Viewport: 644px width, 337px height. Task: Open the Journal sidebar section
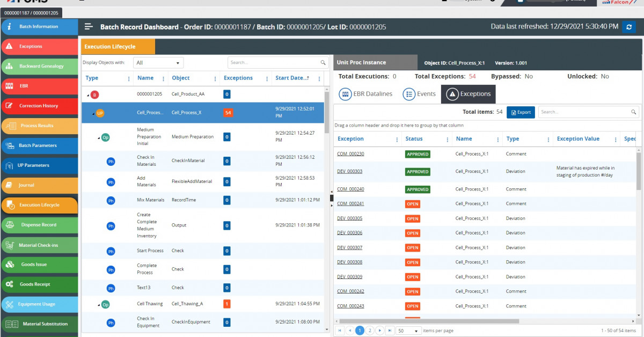pyautogui.click(x=32, y=185)
